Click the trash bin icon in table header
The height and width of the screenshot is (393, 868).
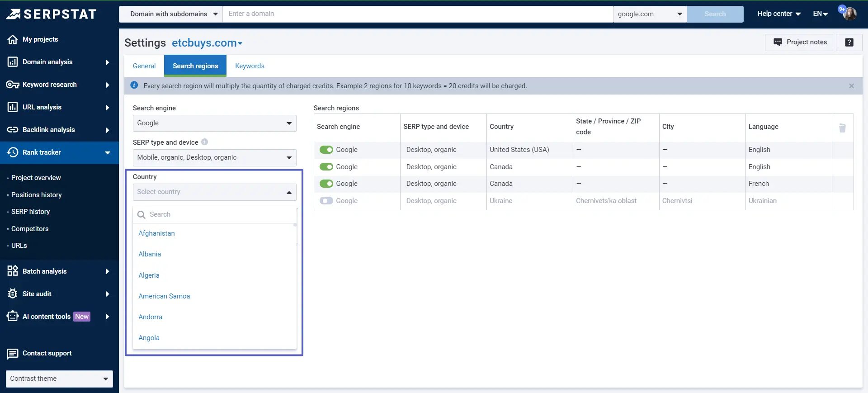(842, 128)
